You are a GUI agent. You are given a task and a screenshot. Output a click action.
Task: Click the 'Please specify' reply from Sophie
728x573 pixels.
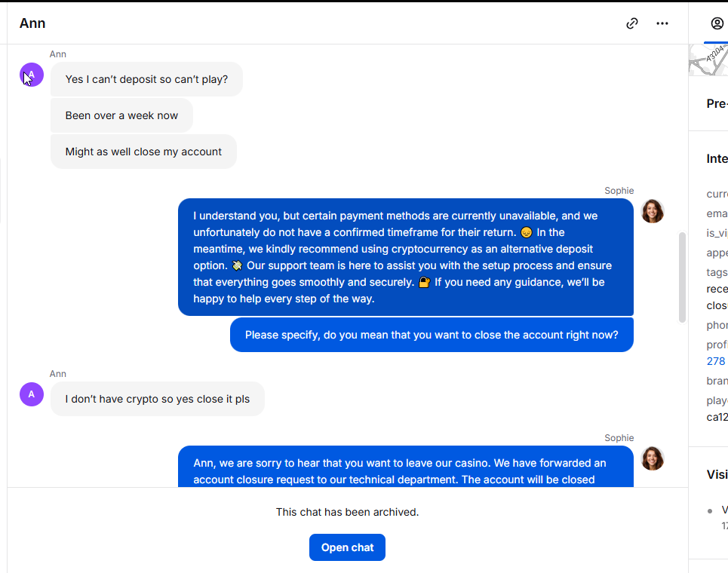coord(432,335)
